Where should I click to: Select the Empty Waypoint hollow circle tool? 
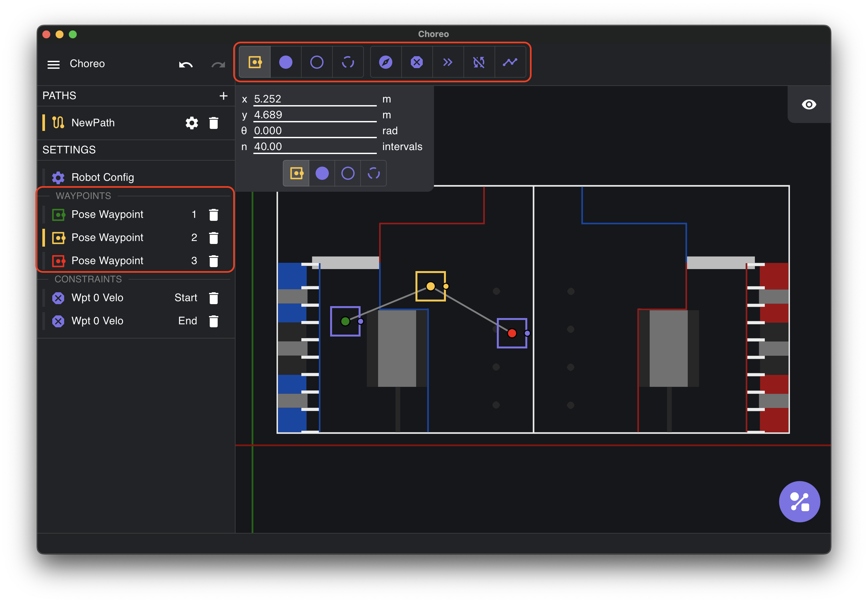coord(317,62)
